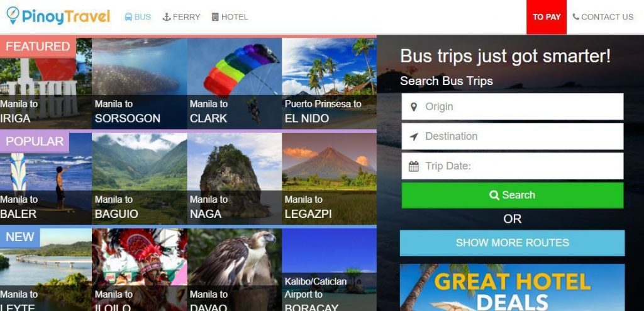
Task: Select the Puerto Princesa to El Nido tile
Action: tap(329, 84)
